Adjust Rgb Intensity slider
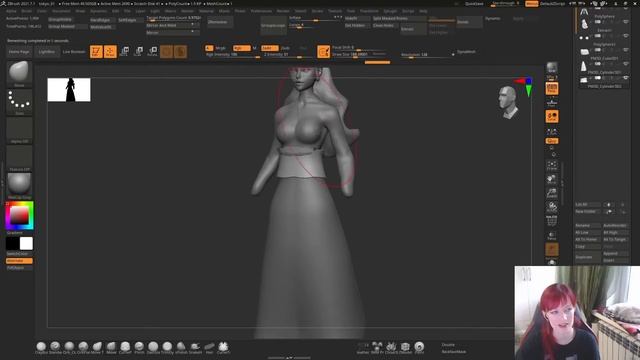 click(x=233, y=55)
